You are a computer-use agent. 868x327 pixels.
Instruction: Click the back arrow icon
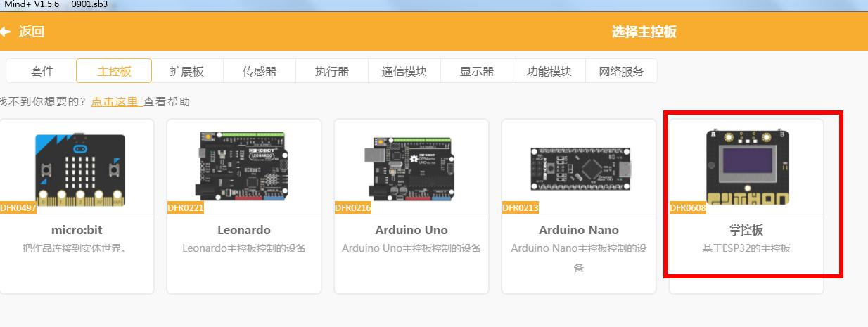tap(5, 32)
